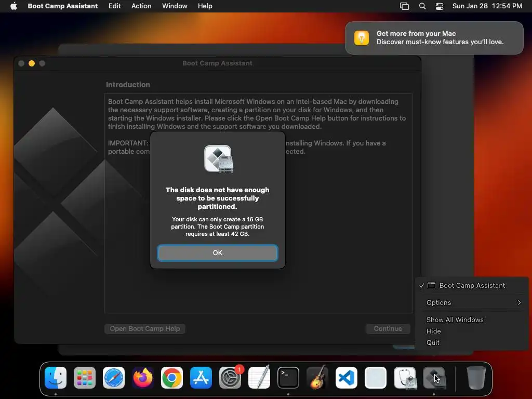Open the Action menu
Image resolution: width=532 pixels, height=399 pixels.
(141, 6)
